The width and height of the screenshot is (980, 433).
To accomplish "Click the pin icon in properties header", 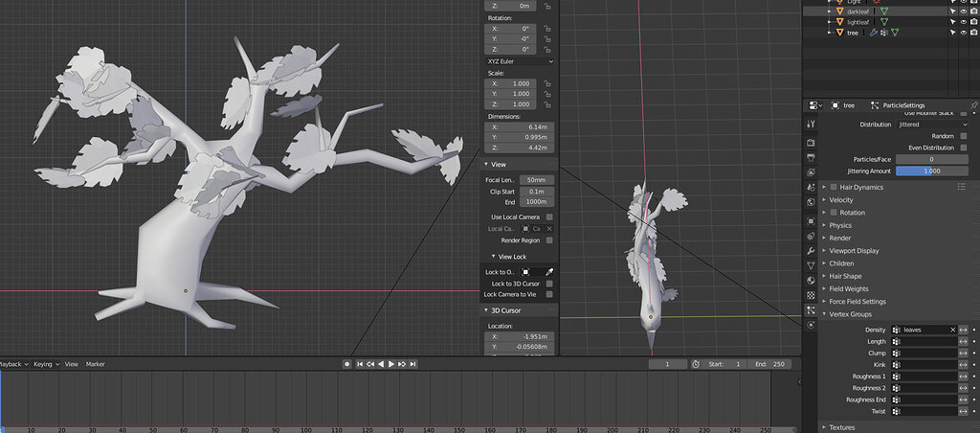I will tap(973, 105).
